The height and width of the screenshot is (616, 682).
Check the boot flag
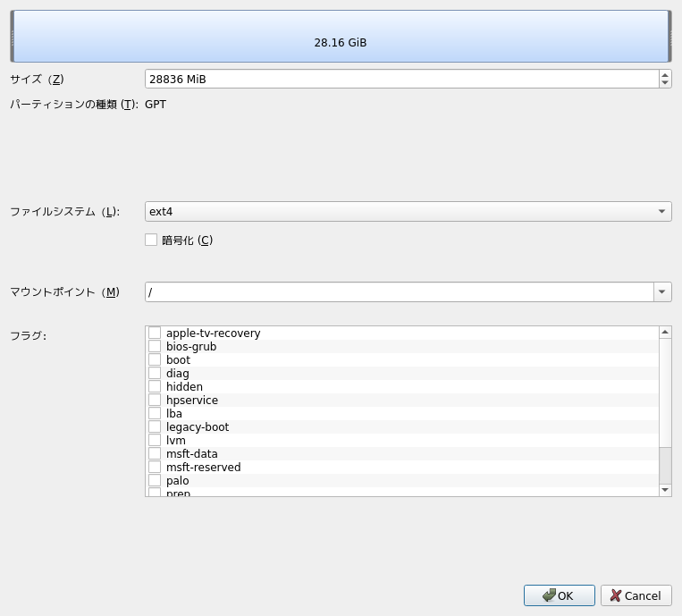[x=155, y=360]
